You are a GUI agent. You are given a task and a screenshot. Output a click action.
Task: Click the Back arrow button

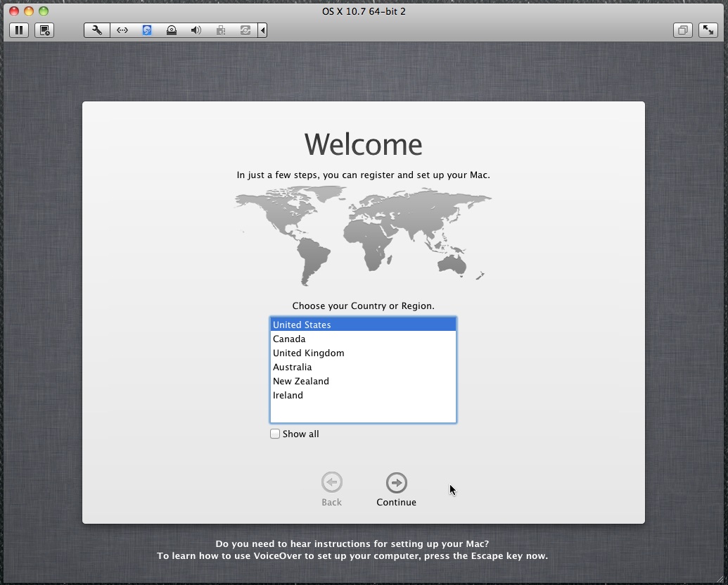click(332, 483)
